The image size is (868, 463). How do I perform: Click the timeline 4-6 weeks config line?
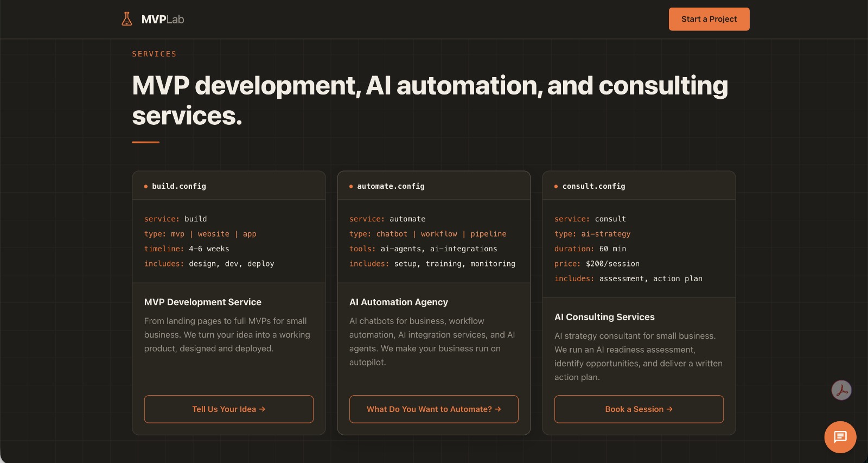(187, 249)
